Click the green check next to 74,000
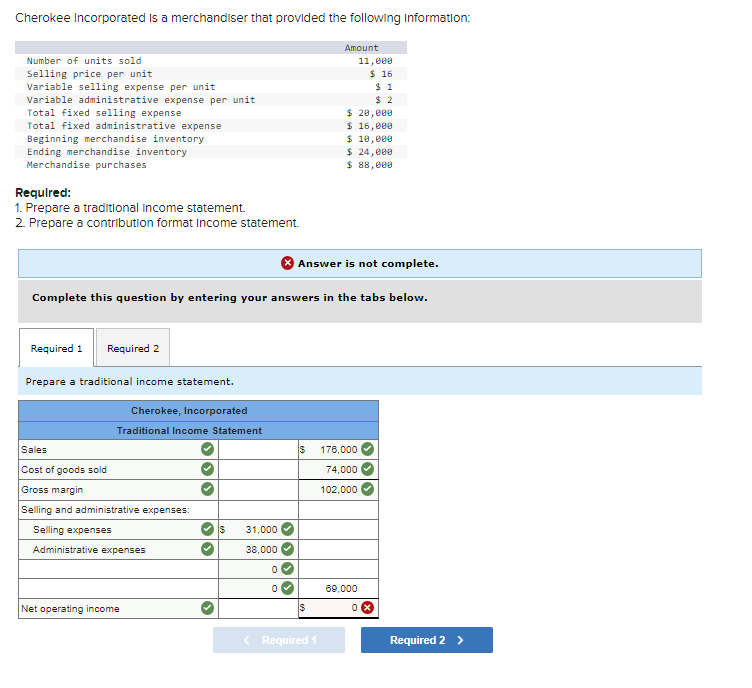 [x=367, y=469]
